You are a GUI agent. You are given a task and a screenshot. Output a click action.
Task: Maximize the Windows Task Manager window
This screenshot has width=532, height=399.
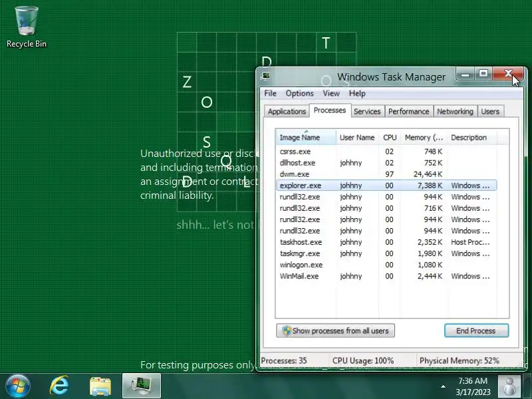click(x=483, y=74)
